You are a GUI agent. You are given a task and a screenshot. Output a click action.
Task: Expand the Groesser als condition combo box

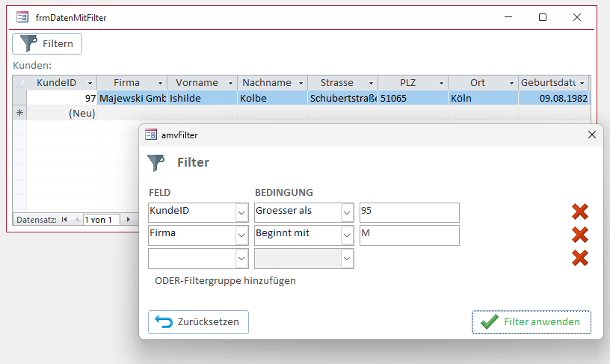[347, 213]
